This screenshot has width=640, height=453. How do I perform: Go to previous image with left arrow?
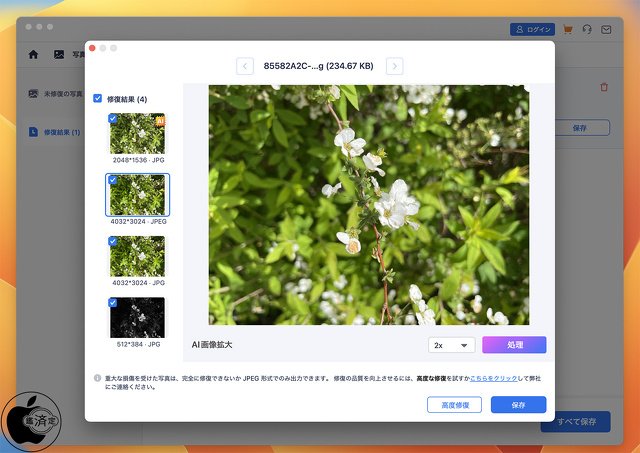[245, 66]
